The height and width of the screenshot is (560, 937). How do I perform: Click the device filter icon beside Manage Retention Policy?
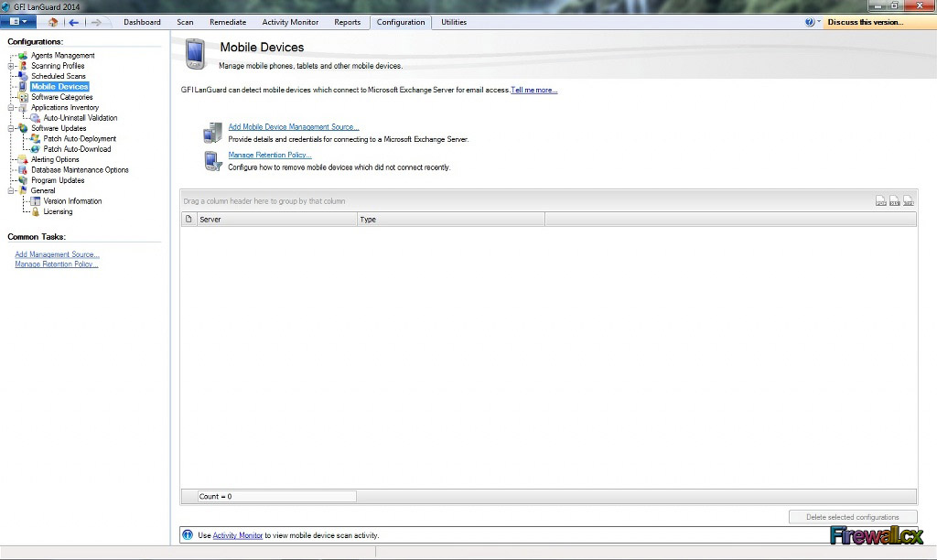pyautogui.click(x=212, y=161)
